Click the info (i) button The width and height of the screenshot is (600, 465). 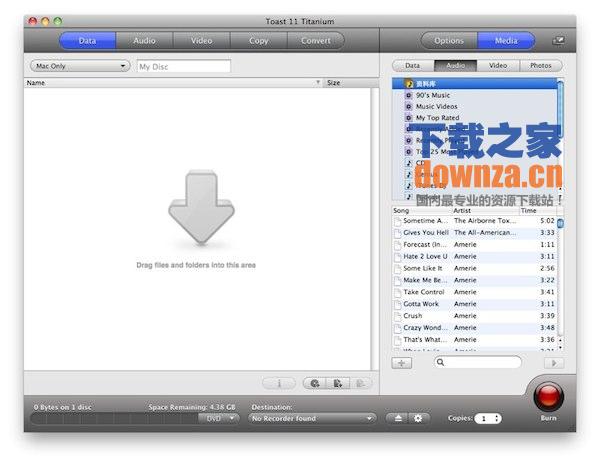pos(279,383)
